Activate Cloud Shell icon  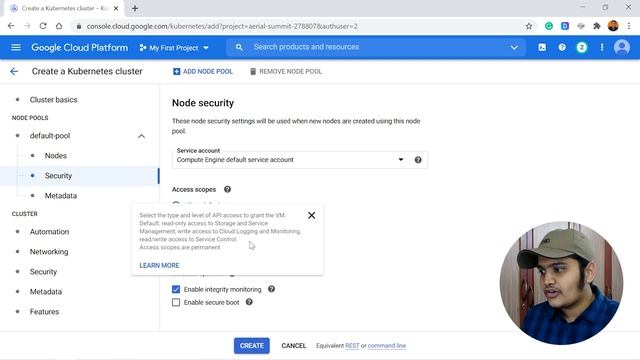[542, 47]
